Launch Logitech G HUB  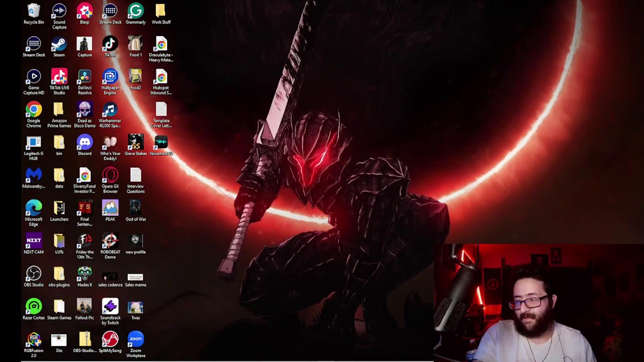[34, 148]
